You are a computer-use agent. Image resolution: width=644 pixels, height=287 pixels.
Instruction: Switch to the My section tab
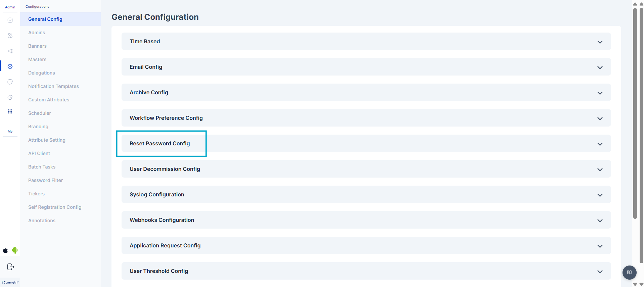[10, 132]
